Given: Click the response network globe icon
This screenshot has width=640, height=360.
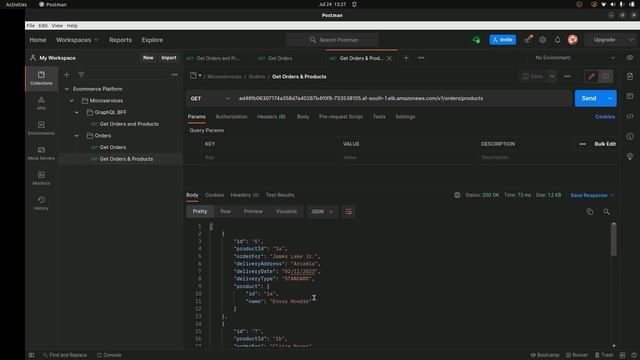Looking at the screenshot, I should [457, 195].
